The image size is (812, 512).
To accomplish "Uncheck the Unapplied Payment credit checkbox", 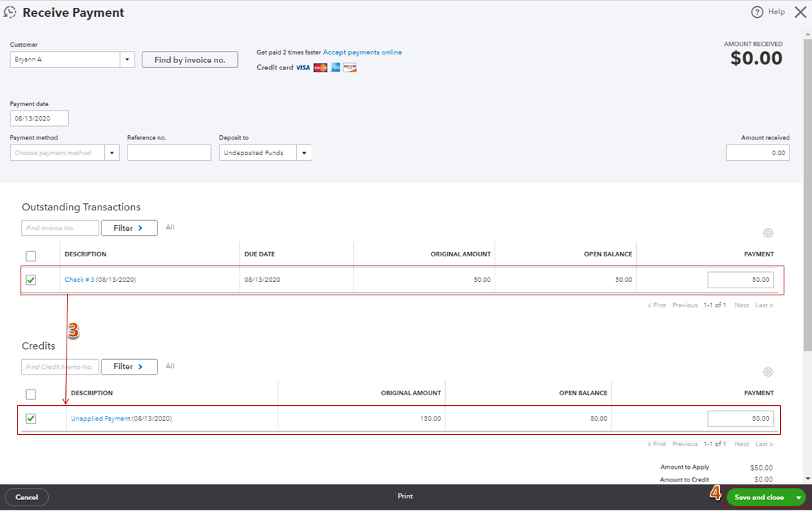I will coord(31,419).
